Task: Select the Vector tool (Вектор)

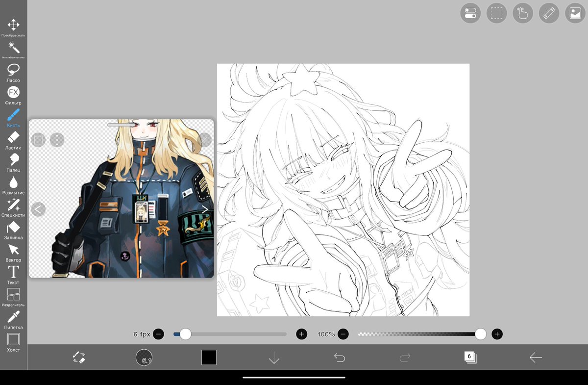Action: click(x=13, y=253)
